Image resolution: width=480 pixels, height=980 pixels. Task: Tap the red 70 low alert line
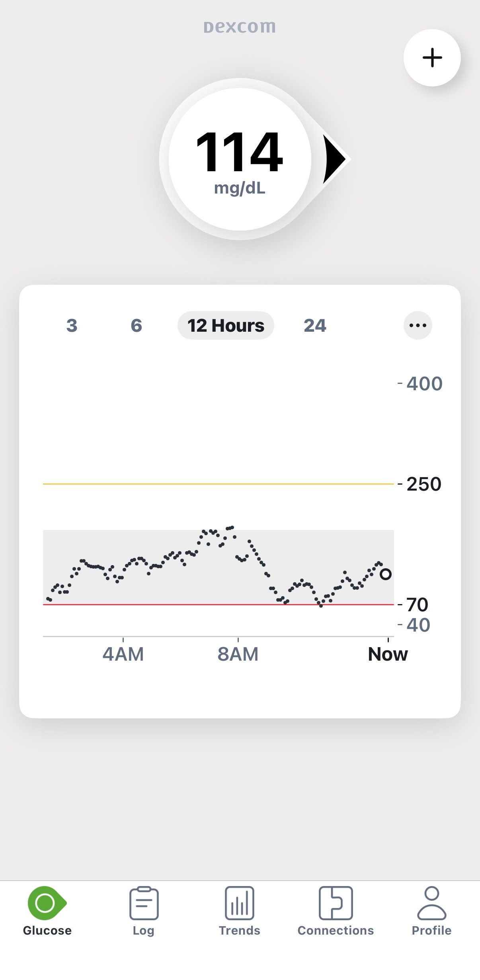point(218,604)
